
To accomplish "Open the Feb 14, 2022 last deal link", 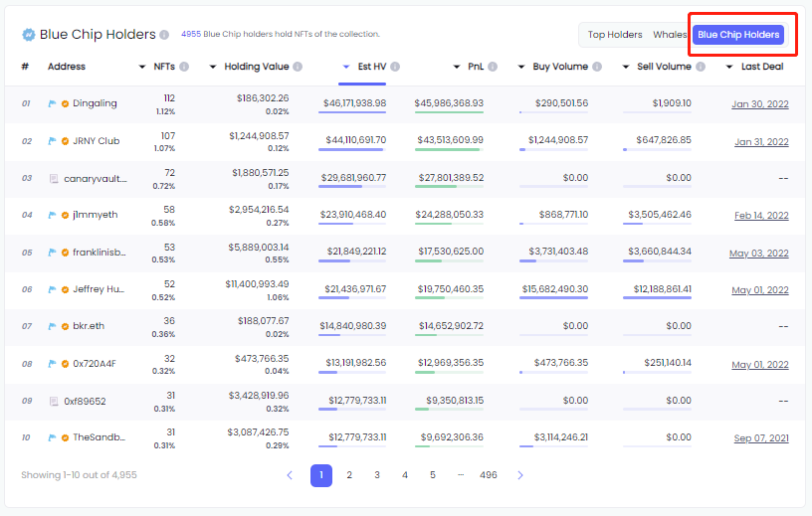I will (761, 216).
